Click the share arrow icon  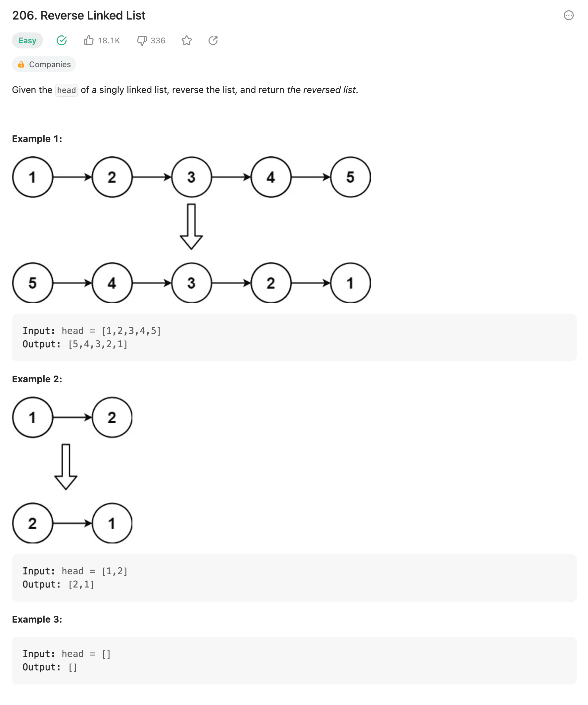(213, 41)
